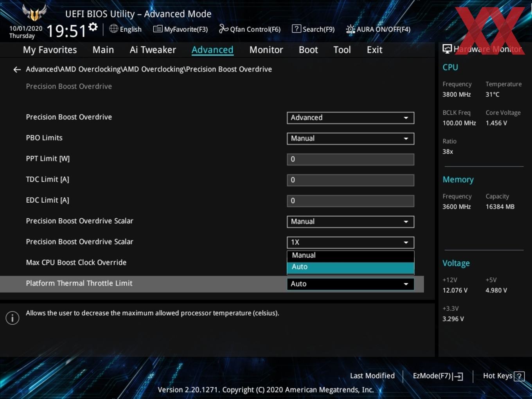Click the Hot Keys question mark icon

(519, 376)
